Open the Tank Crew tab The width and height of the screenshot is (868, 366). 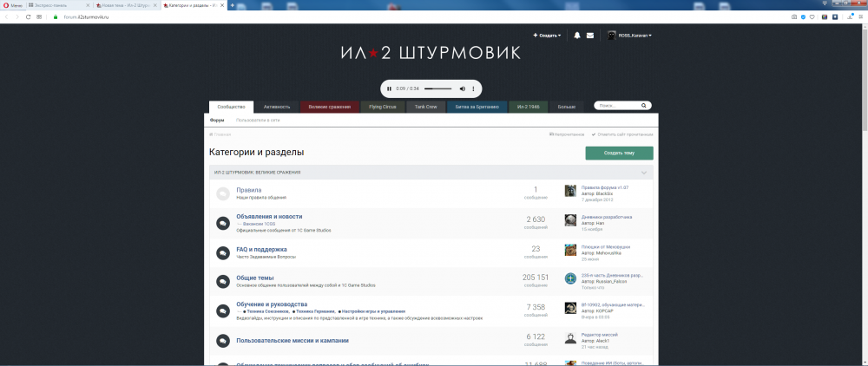pyautogui.click(x=425, y=107)
